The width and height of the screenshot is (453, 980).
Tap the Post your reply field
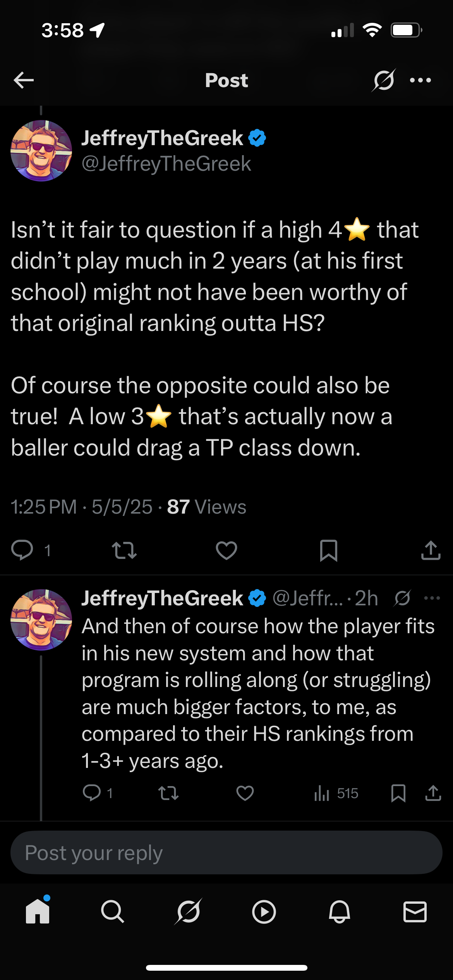pyautogui.click(x=226, y=853)
